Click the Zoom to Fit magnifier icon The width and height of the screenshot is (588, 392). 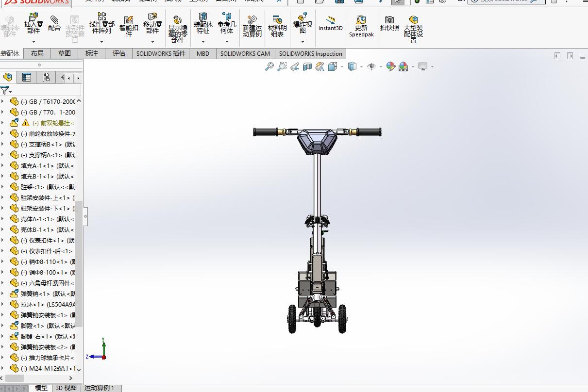click(x=269, y=66)
